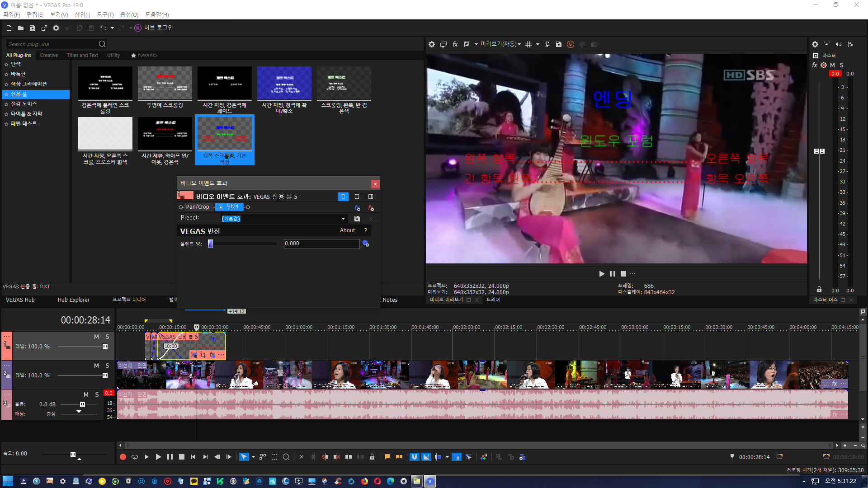Viewport: 868px width, 488px height.
Task: Open 파일(F) menu
Action: [x=12, y=14]
